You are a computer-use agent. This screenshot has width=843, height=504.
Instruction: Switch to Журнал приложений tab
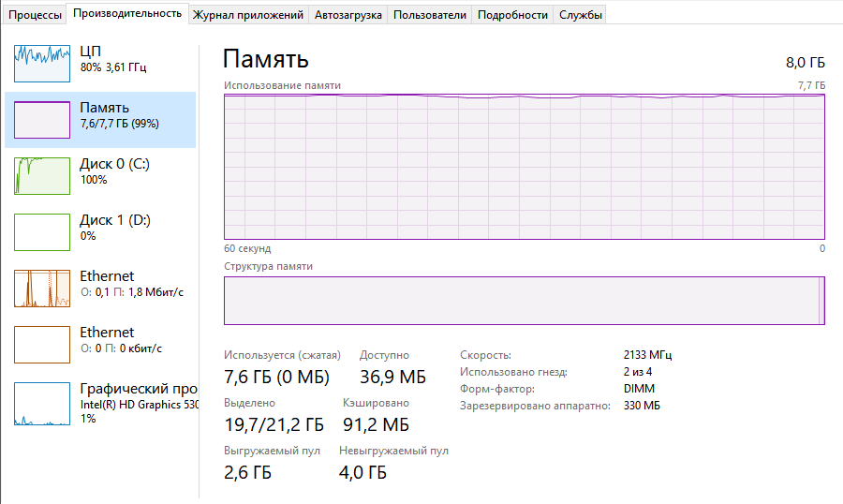[248, 15]
